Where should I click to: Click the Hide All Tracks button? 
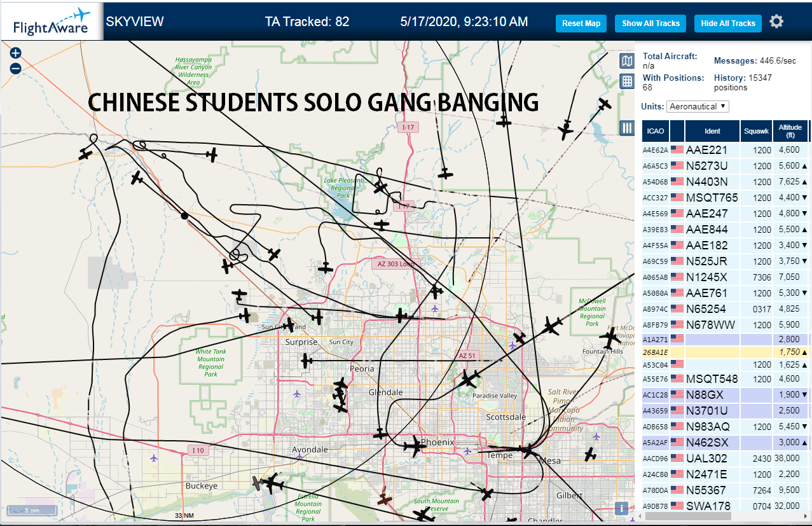point(728,24)
